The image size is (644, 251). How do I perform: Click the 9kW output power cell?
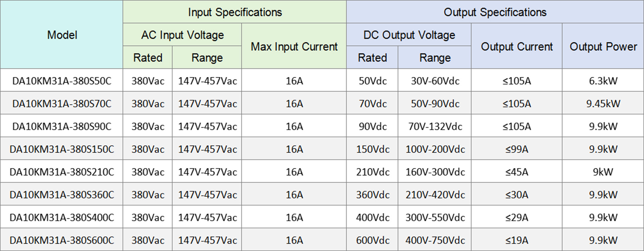pyautogui.click(x=603, y=172)
